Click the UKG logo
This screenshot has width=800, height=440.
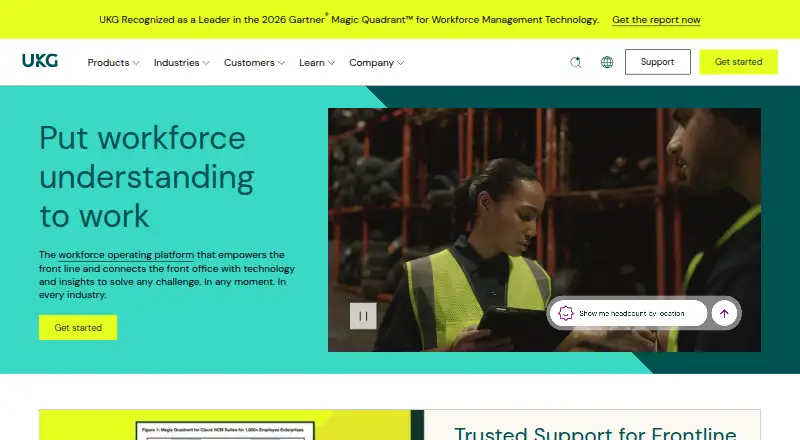(x=40, y=61)
